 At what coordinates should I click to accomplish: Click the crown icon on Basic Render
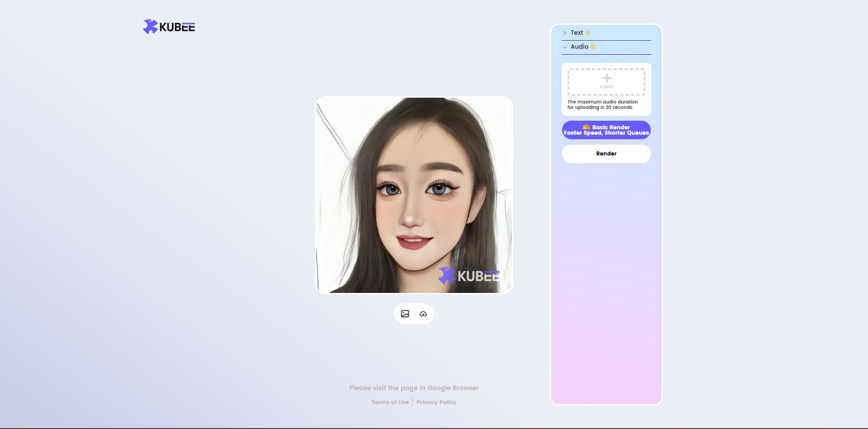tap(587, 127)
